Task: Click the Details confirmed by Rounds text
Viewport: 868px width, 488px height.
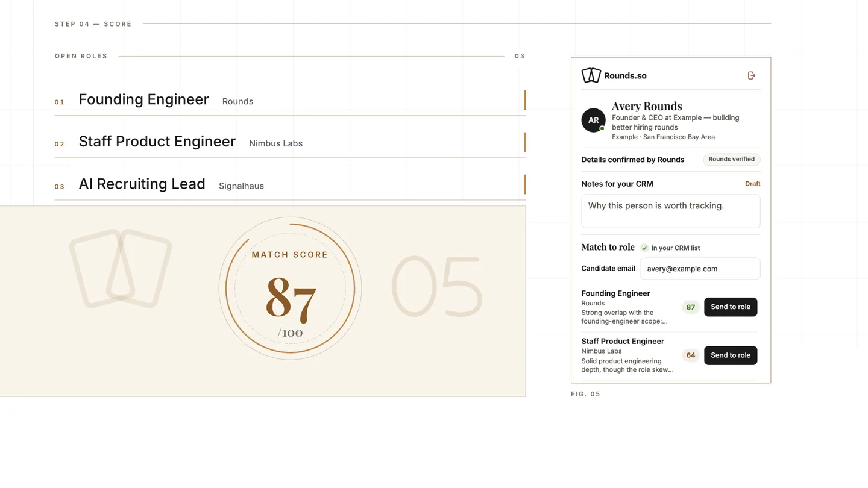Action: [633, 160]
